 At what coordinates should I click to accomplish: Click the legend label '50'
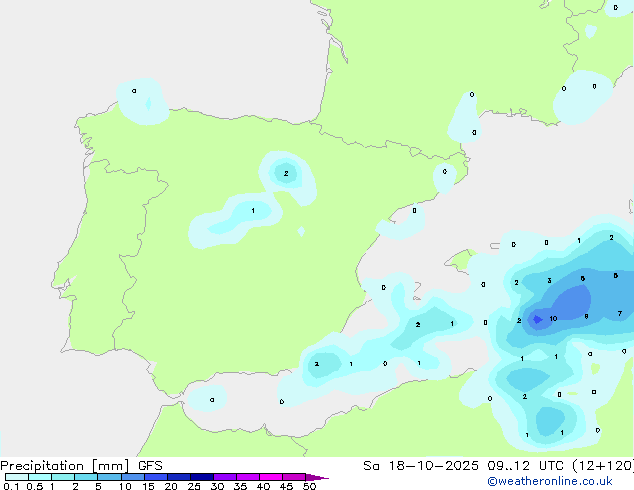[309, 486]
